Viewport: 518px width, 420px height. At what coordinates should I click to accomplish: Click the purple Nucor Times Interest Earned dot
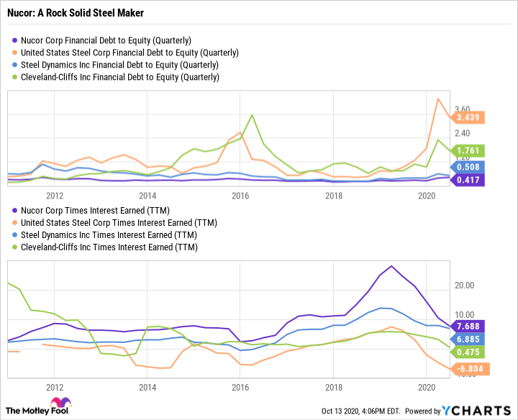click(x=15, y=210)
